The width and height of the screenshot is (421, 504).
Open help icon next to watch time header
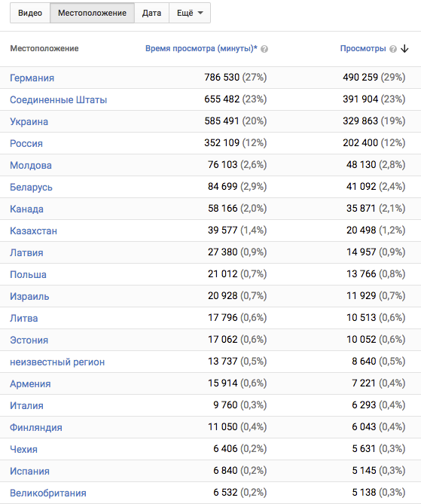[264, 49]
